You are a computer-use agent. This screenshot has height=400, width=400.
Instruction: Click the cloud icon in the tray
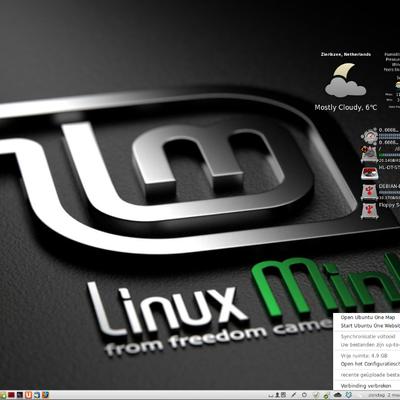click(x=338, y=395)
